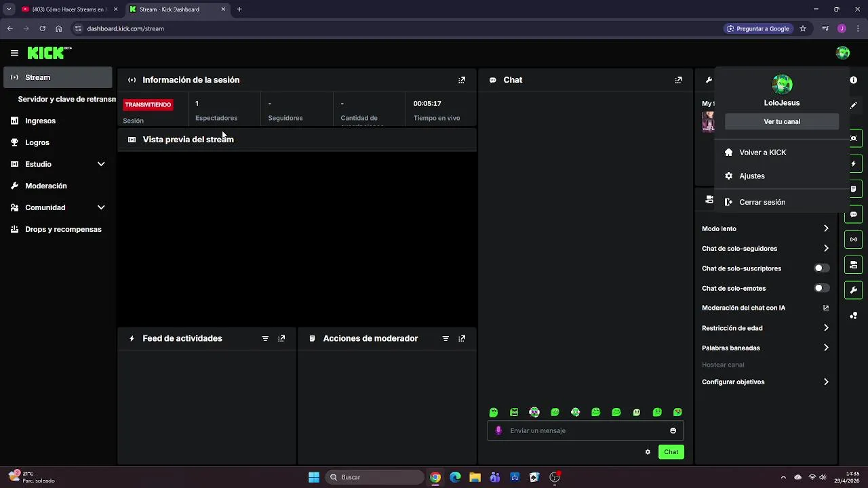
Task: Open the Acciones de moderador filter icon
Action: pyautogui.click(x=446, y=338)
